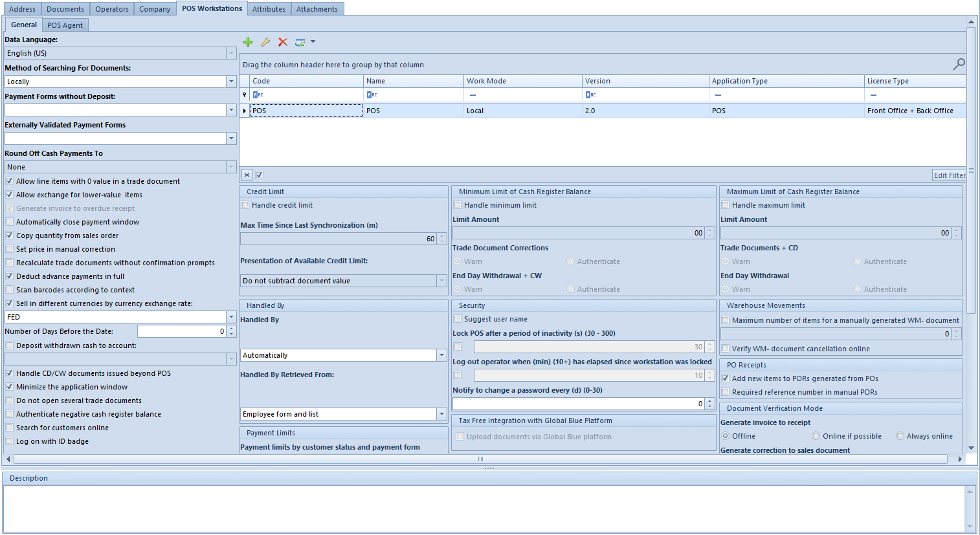980x535 pixels.
Task: Toggle Deduct advance payments in full
Action: point(10,276)
